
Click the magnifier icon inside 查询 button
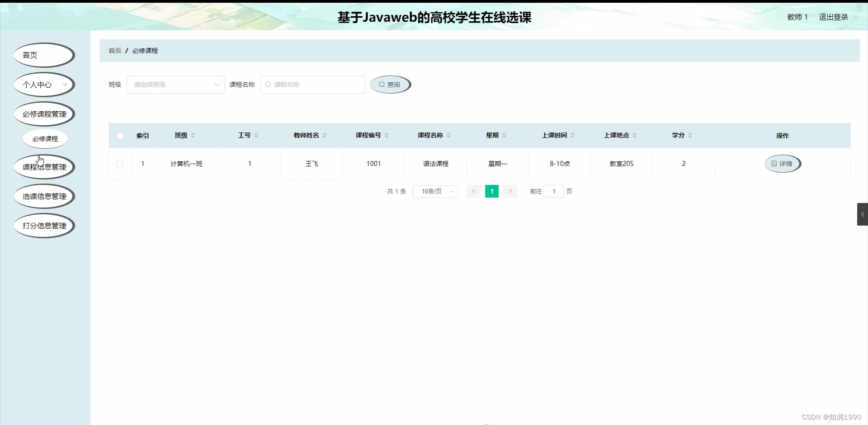(382, 85)
